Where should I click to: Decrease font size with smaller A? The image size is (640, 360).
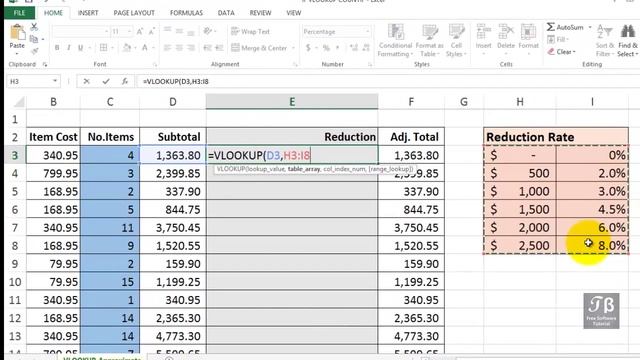[152, 31]
